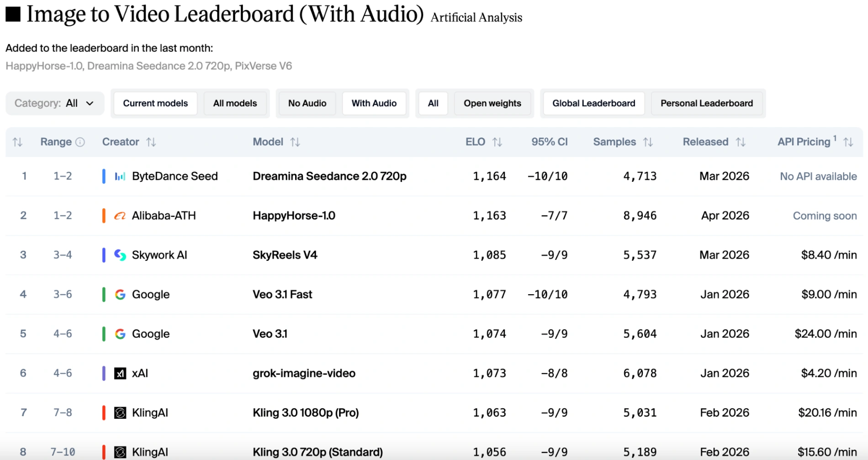
Task: Sort table by Creator column arrows
Action: tap(151, 142)
